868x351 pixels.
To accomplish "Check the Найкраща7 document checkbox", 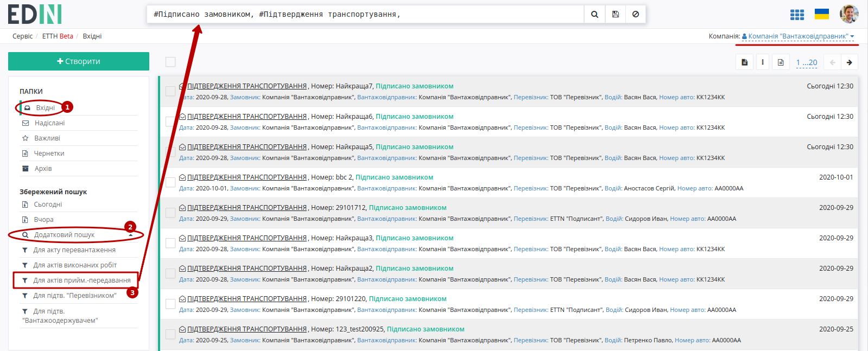I will click(170, 91).
